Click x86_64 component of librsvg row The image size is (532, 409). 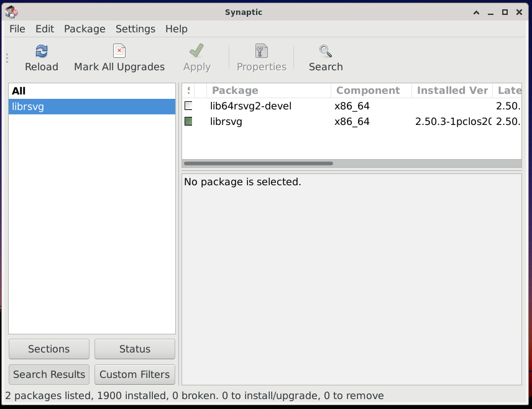point(352,121)
